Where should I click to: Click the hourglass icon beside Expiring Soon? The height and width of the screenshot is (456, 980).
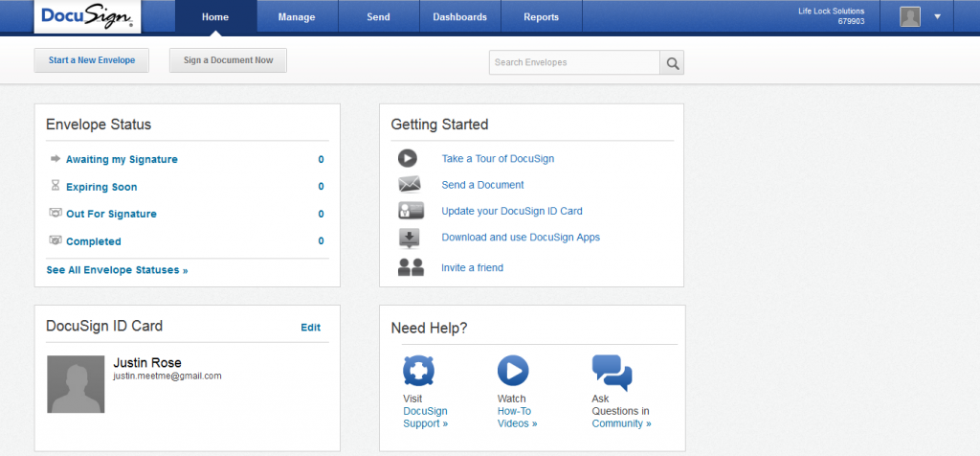click(55, 186)
